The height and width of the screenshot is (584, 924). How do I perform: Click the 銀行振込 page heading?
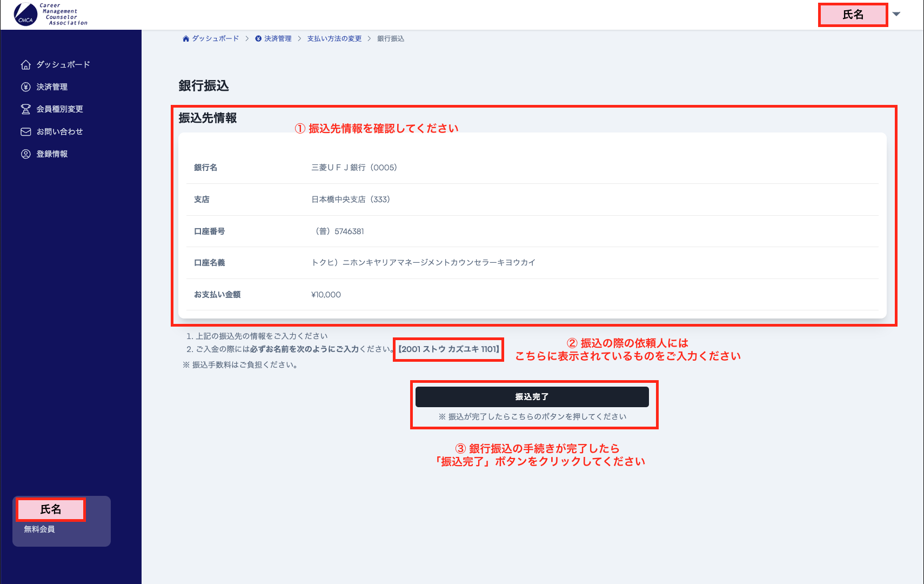[x=204, y=86]
